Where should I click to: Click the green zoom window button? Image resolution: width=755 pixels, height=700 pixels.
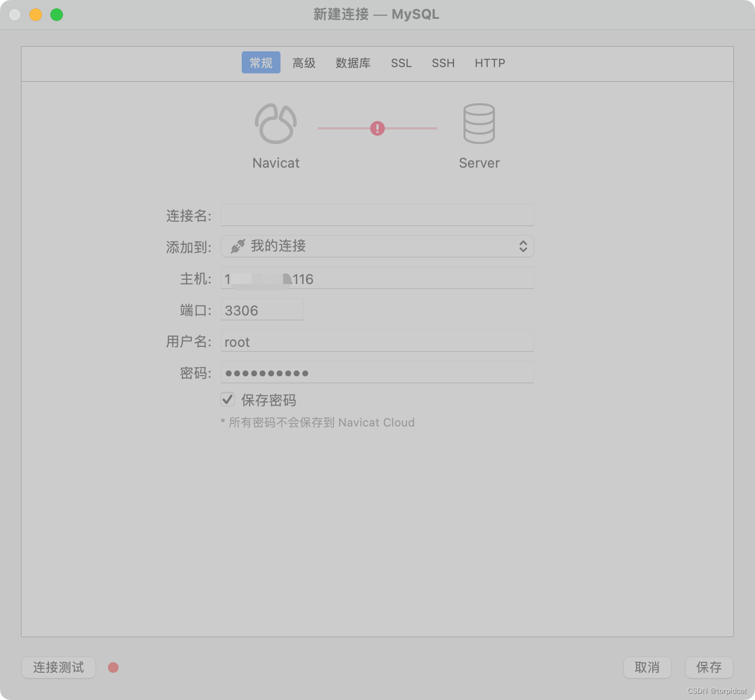[57, 15]
